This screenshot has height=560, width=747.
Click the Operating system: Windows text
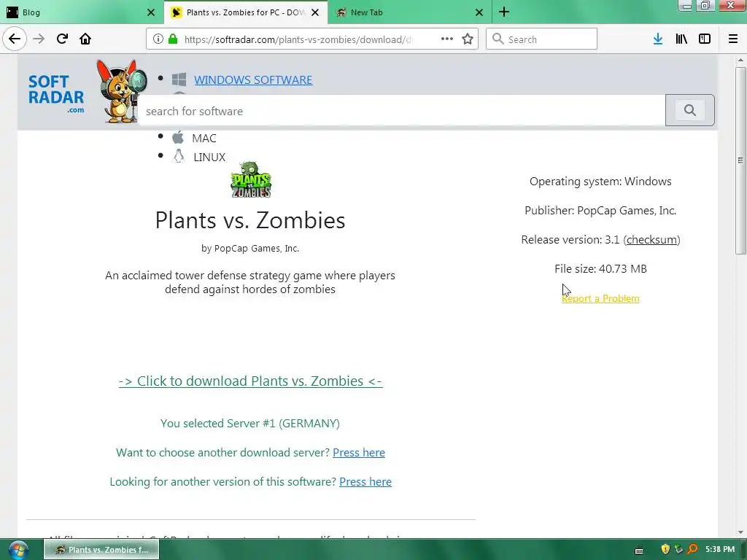pos(600,182)
